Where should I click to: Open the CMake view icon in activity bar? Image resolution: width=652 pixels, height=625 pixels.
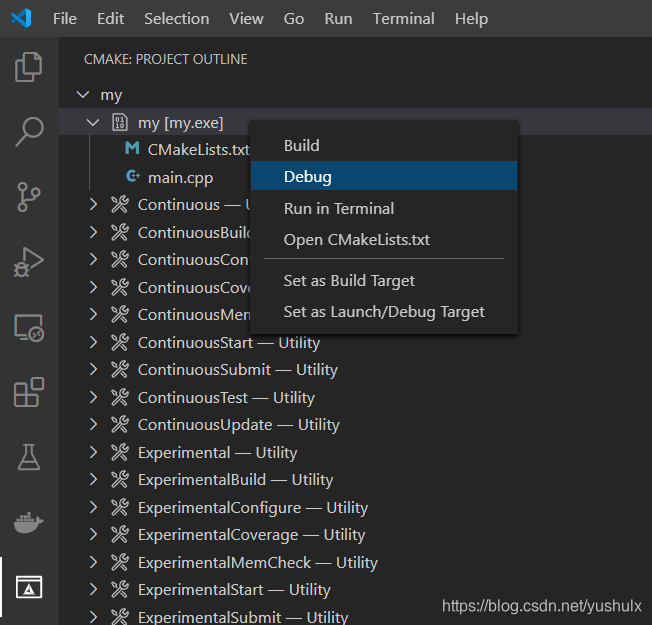[x=29, y=587]
